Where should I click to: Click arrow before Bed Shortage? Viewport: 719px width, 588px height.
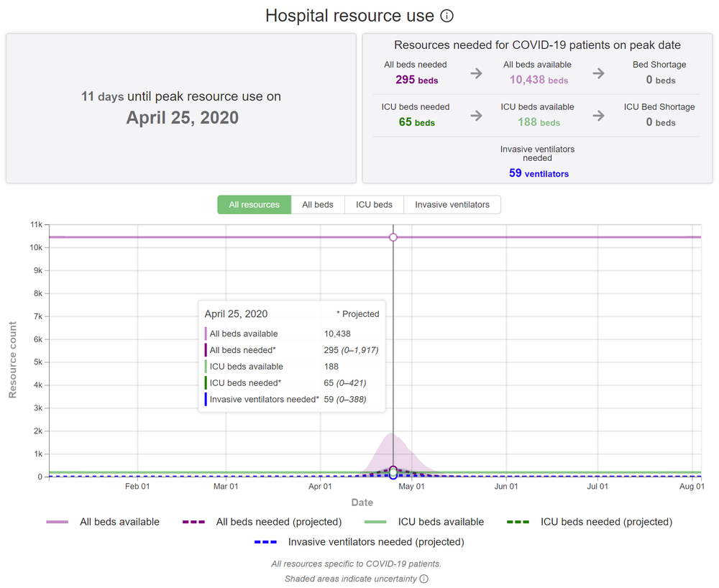point(598,73)
